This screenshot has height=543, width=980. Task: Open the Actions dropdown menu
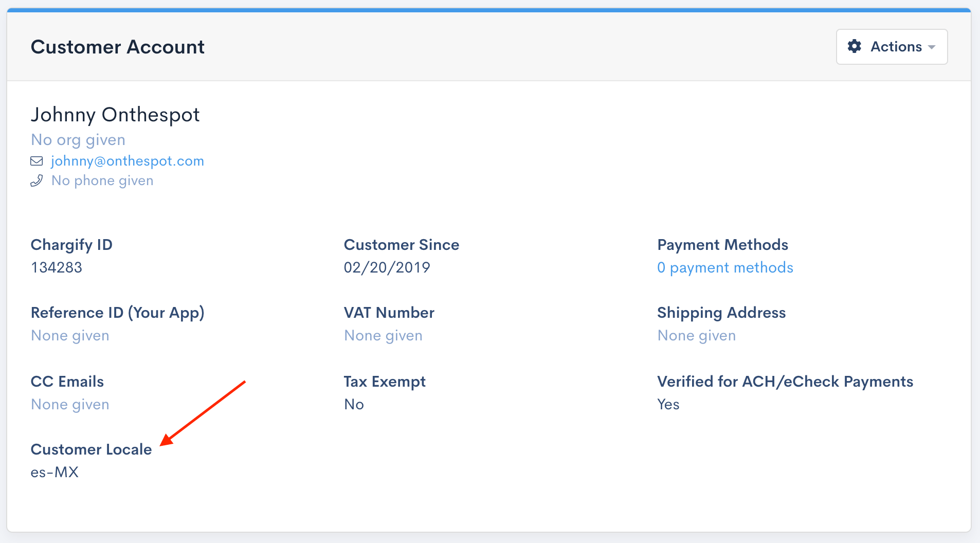click(x=892, y=47)
